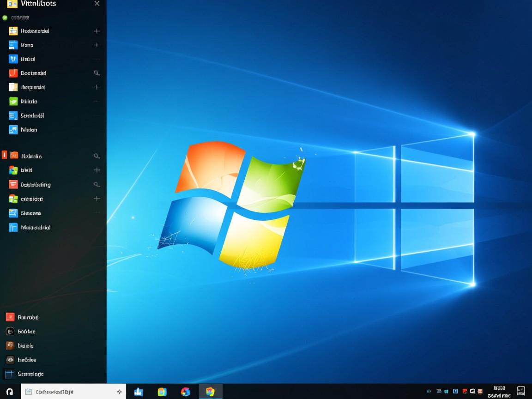Click the green media app icon in the sidebar
This screenshot has width=532, height=399.
(x=12, y=101)
